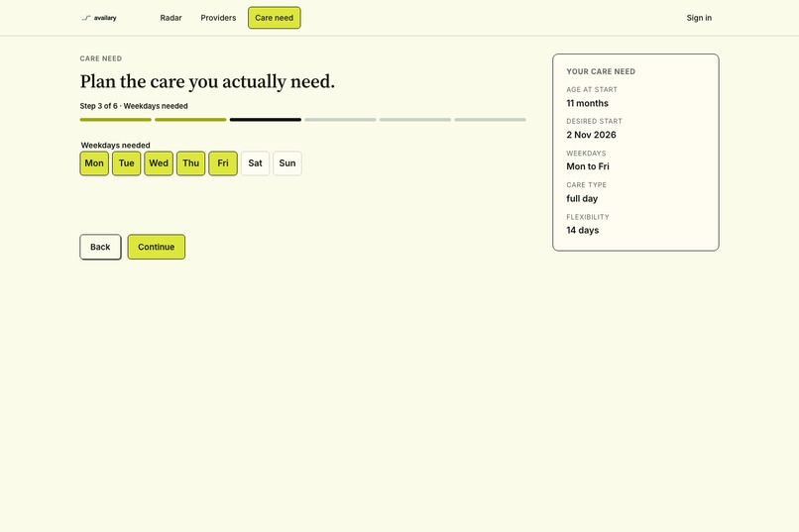Click the black current-step progress segment
This screenshot has height=532, width=799.
(266, 120)
